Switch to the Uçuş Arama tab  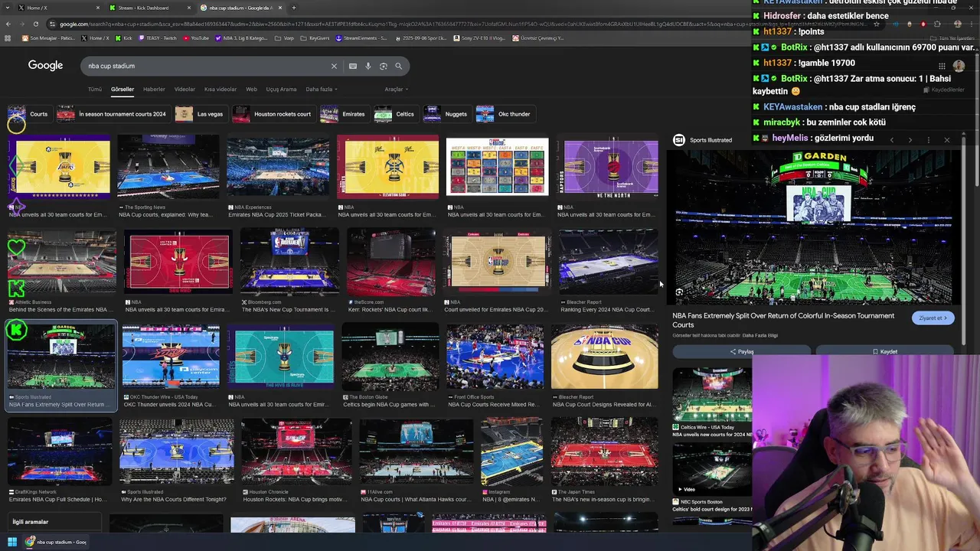point(281,89)
